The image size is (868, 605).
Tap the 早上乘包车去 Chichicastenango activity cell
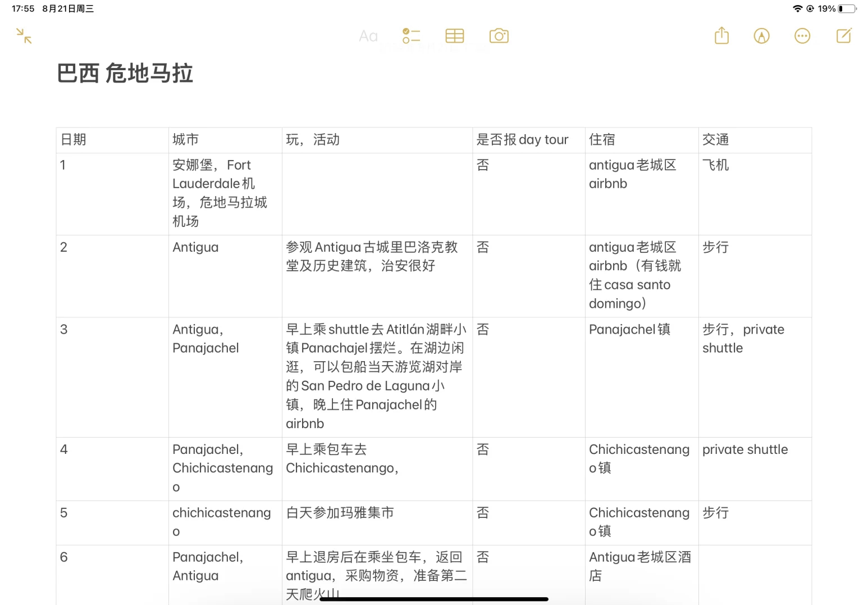pyautogui.click(x=377, y=469)
